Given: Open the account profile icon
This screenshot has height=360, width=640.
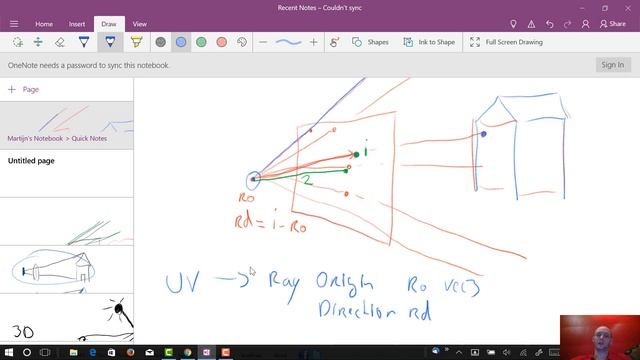Looking at the screenshot, I should [x=585, y=24].
